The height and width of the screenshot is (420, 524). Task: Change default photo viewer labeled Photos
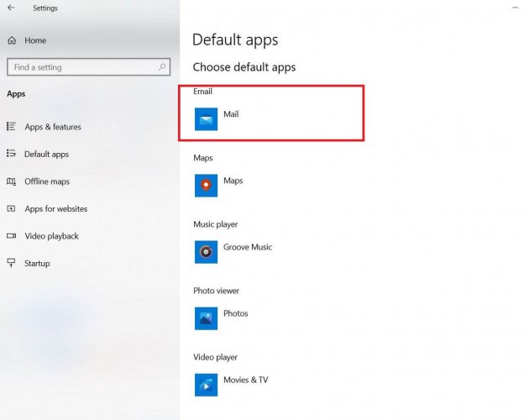click(x=236, y=313)
